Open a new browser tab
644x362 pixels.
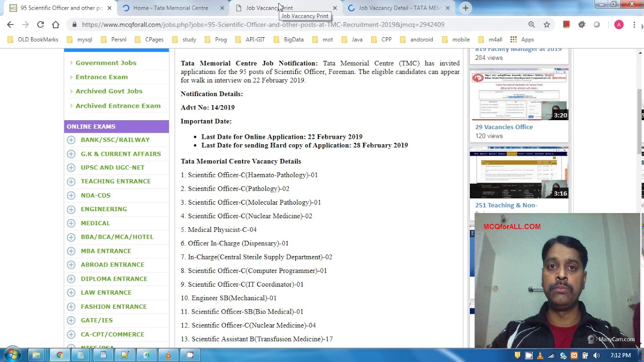pyautogui.click(x=465, y=8)
